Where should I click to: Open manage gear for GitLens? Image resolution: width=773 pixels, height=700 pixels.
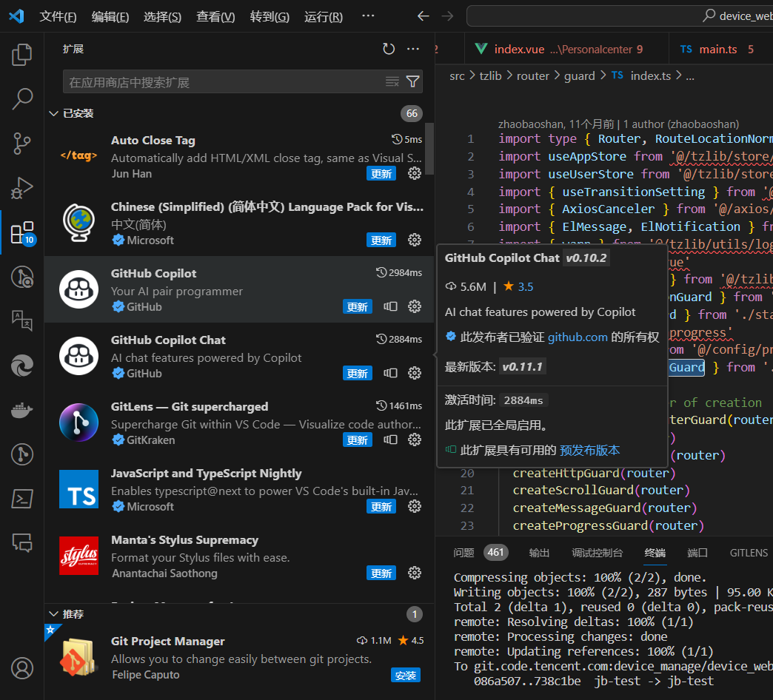(415, 440)
